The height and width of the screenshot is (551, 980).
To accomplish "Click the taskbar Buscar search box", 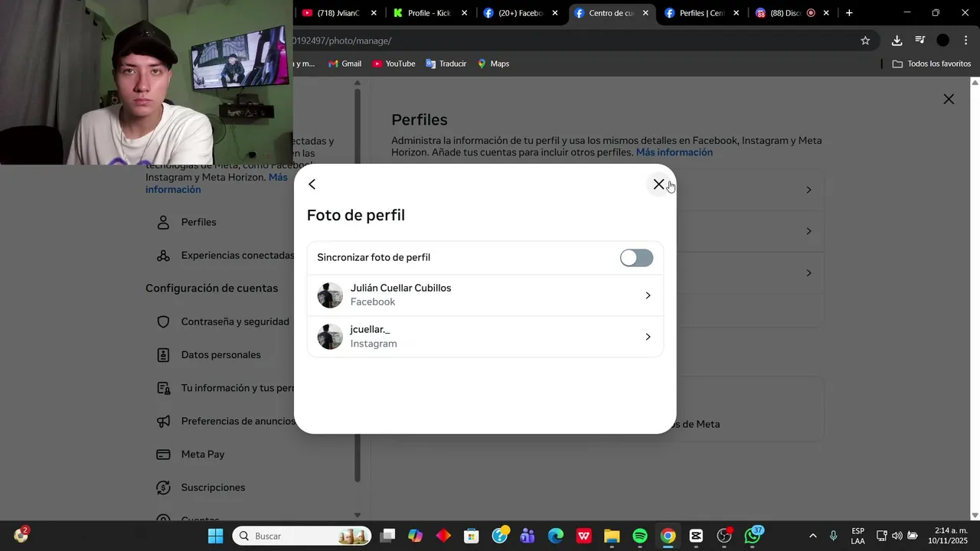I will (302, 536).
